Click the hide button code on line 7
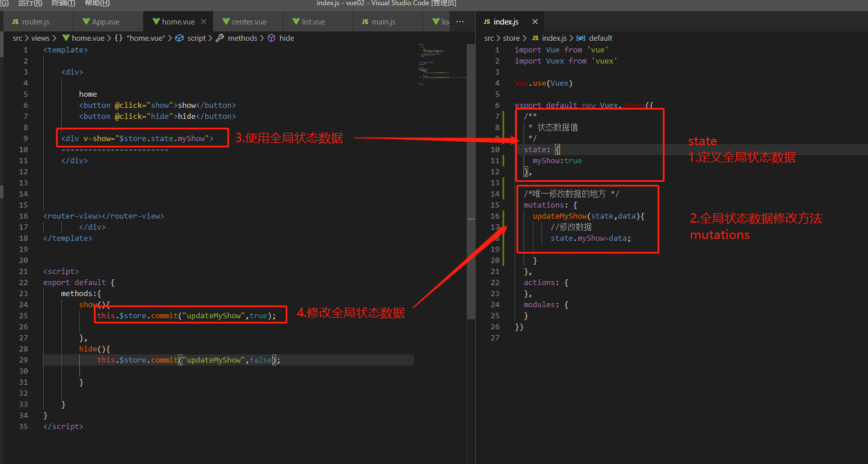Image resolution: width=868 pixels, height=464 pixels. (x=157, y=116)
